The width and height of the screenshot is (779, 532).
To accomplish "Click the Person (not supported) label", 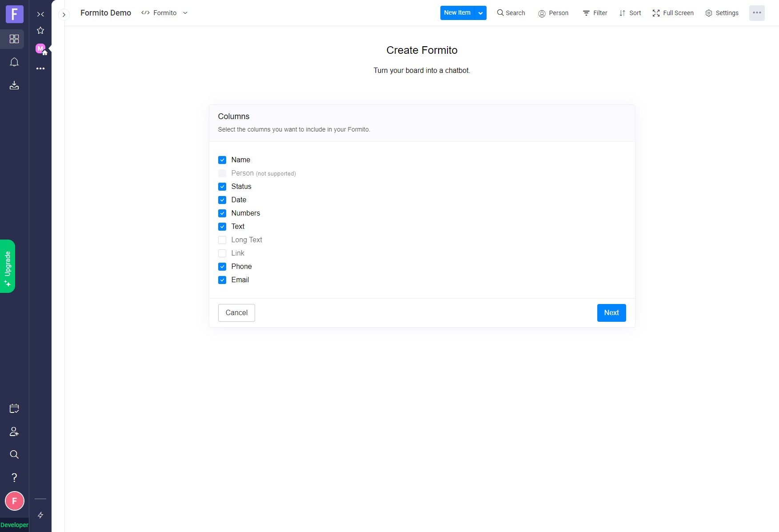I will [x=264, y=173].
